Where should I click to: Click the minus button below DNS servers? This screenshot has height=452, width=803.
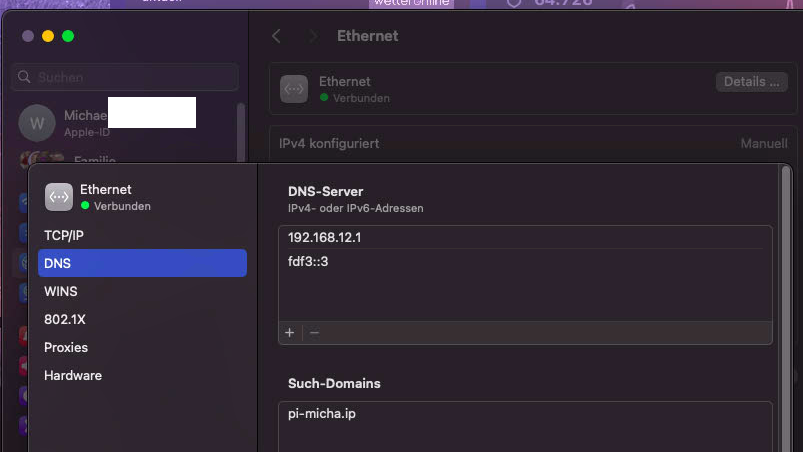click(314, 333)
